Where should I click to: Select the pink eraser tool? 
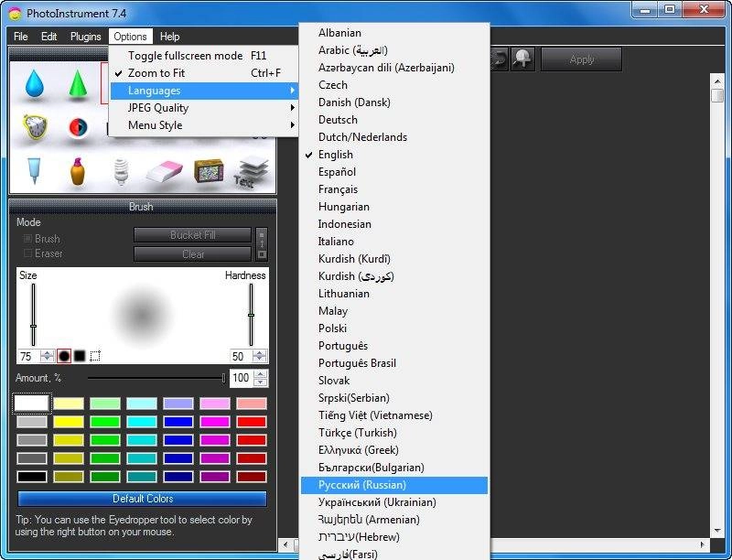coord(165,172)
